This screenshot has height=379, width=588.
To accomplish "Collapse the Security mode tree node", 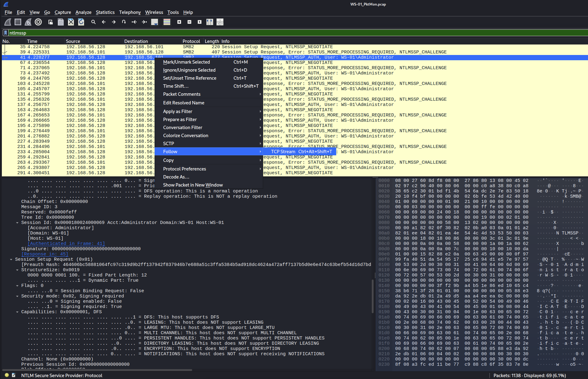I will (17, 296).
